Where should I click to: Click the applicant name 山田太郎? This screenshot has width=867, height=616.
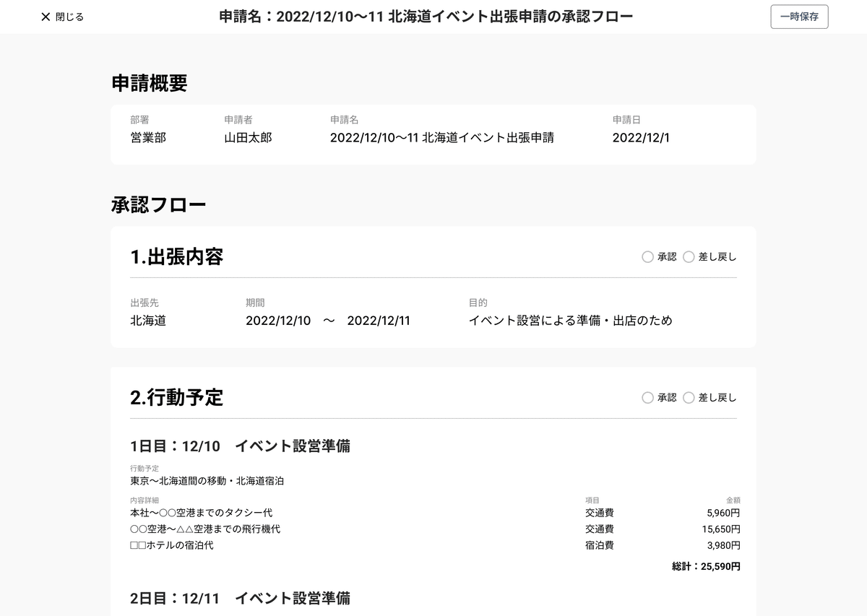tap(248, 137)
